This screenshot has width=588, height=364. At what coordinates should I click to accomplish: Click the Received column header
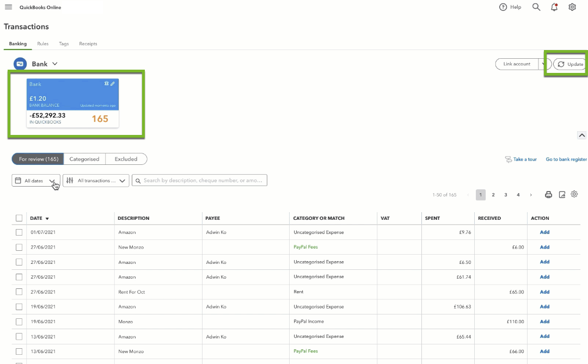489,218
